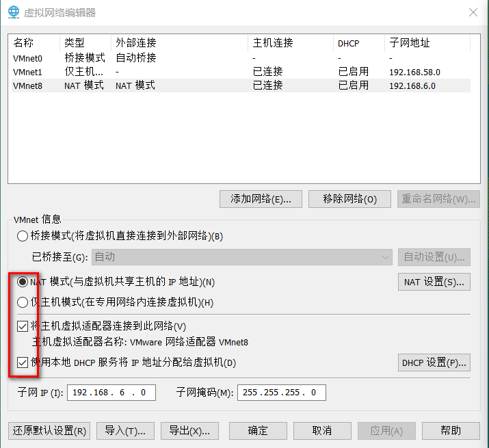
Task: Select the VMnet0 row in network list
Action: [28, 58]
